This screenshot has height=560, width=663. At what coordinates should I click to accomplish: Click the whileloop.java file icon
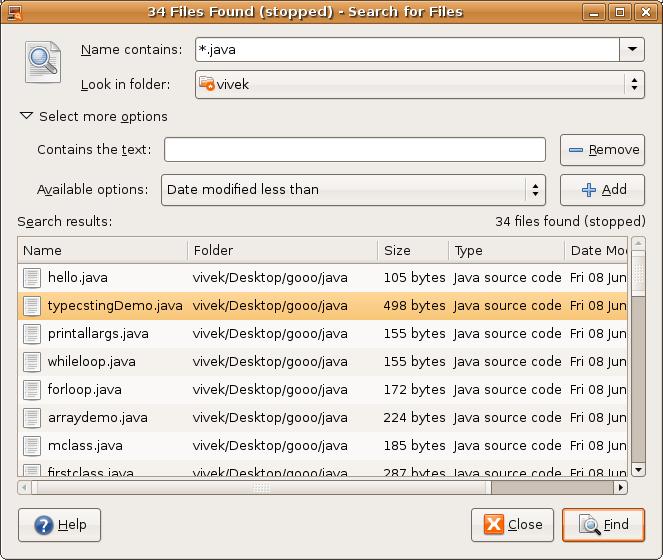(x=32, y=362)
